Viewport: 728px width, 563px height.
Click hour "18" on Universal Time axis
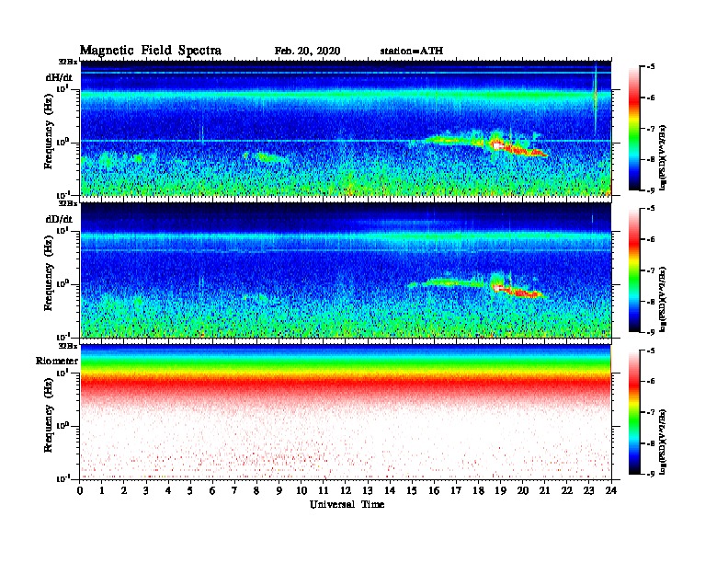tap(478, 490)
